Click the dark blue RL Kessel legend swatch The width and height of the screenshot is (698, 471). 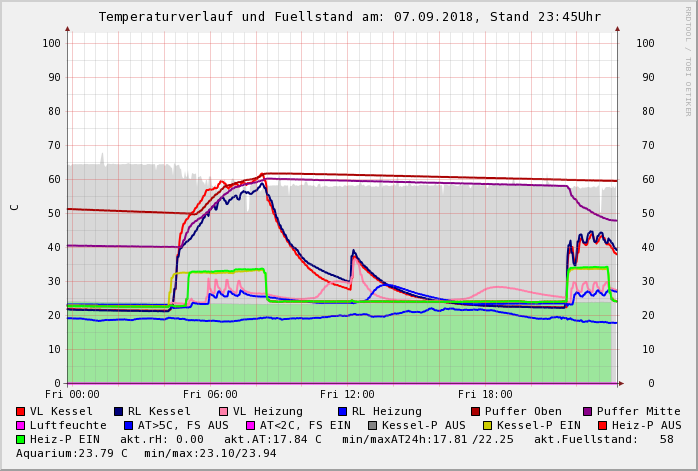pyautogui.click(x=118, y=411)
